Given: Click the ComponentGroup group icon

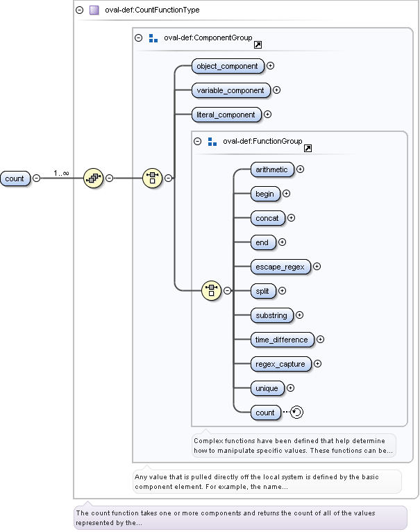Looking at the screenshot, I should (153, 38).
